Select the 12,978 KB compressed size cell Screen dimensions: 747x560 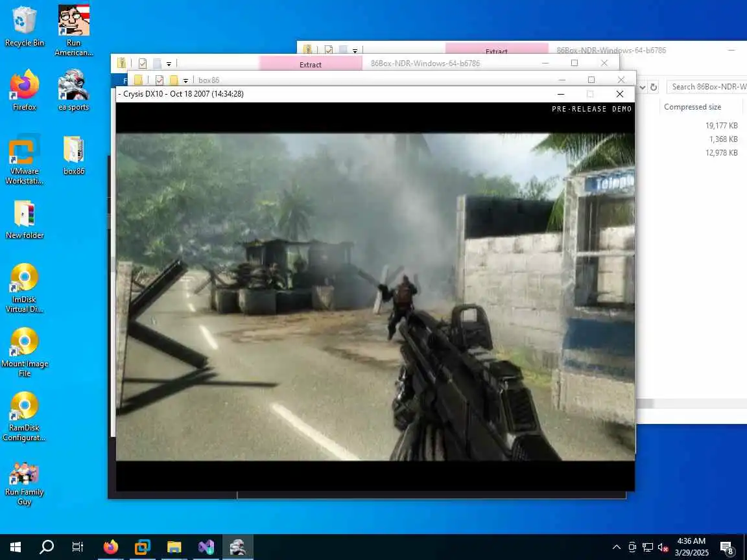pos(721,153)
